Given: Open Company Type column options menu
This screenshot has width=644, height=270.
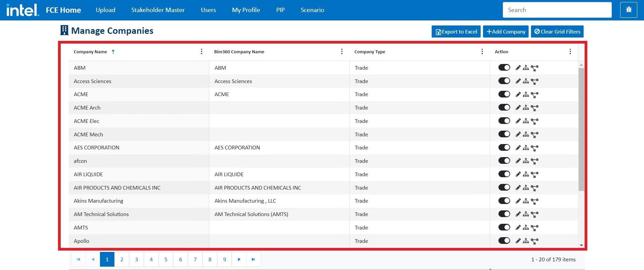Looking at the screenshot, I should tap(482, 52).
